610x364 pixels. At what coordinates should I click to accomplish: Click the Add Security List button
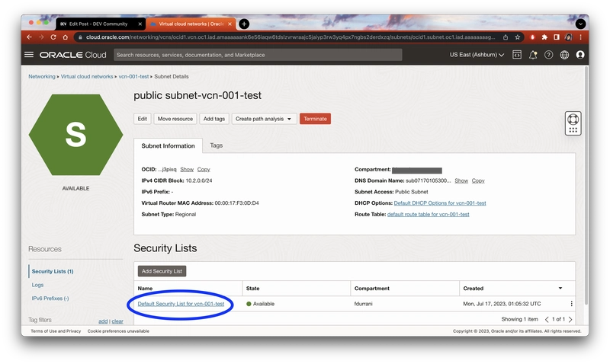coord(162,271)
